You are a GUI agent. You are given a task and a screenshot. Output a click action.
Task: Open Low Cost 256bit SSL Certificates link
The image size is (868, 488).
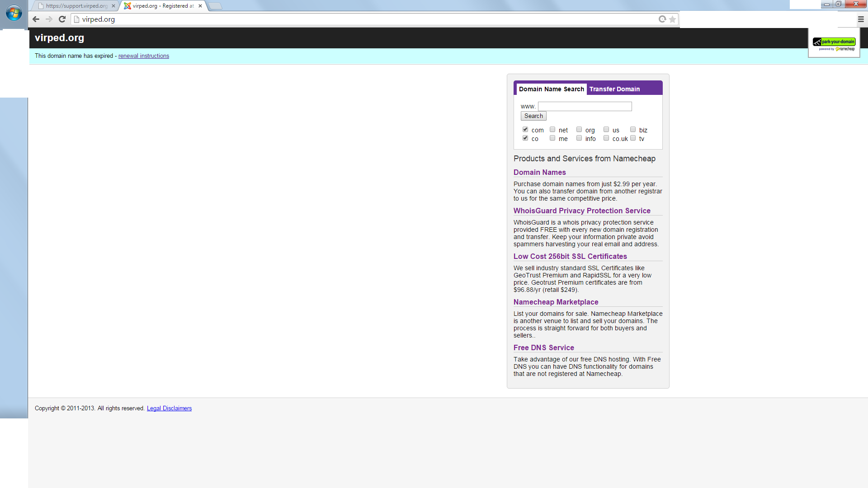(570, 256)
